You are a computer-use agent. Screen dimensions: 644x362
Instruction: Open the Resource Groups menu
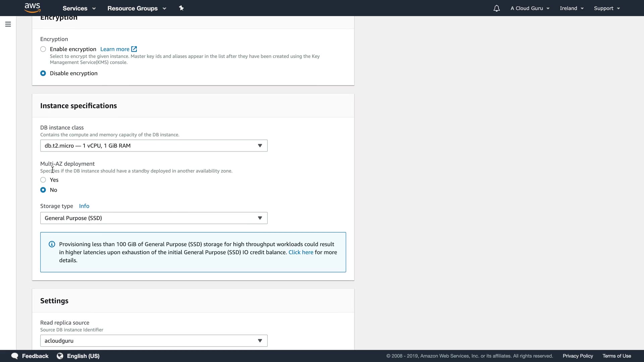click(137, 8)
